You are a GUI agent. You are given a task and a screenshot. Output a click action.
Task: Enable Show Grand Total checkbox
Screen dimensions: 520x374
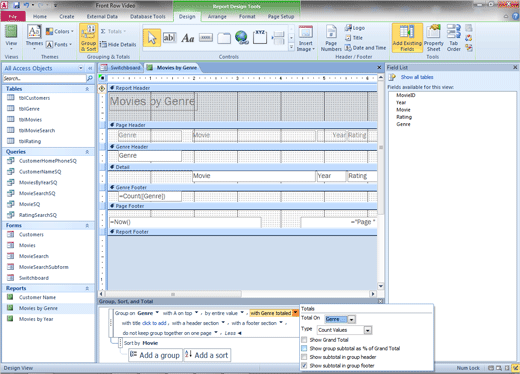304,340
